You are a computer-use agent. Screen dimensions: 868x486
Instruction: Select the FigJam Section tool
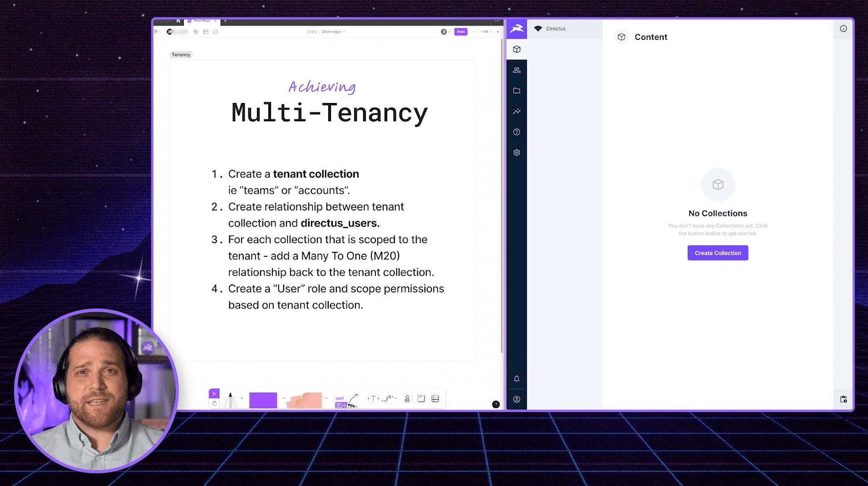coord(421,398)
